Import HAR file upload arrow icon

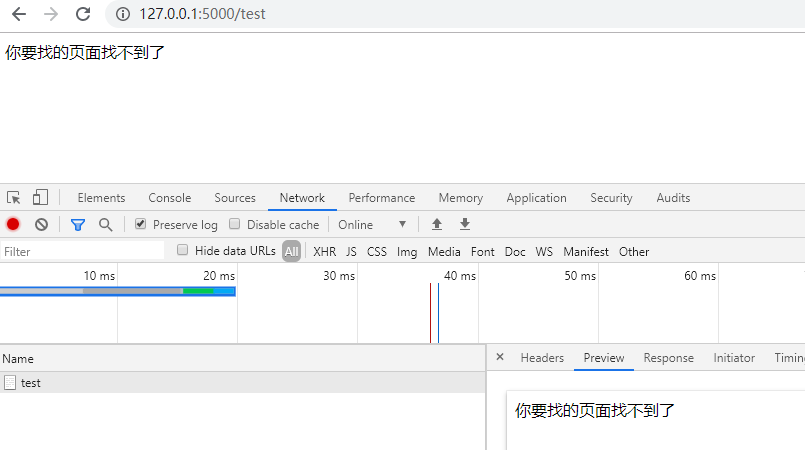coord(437,224)
